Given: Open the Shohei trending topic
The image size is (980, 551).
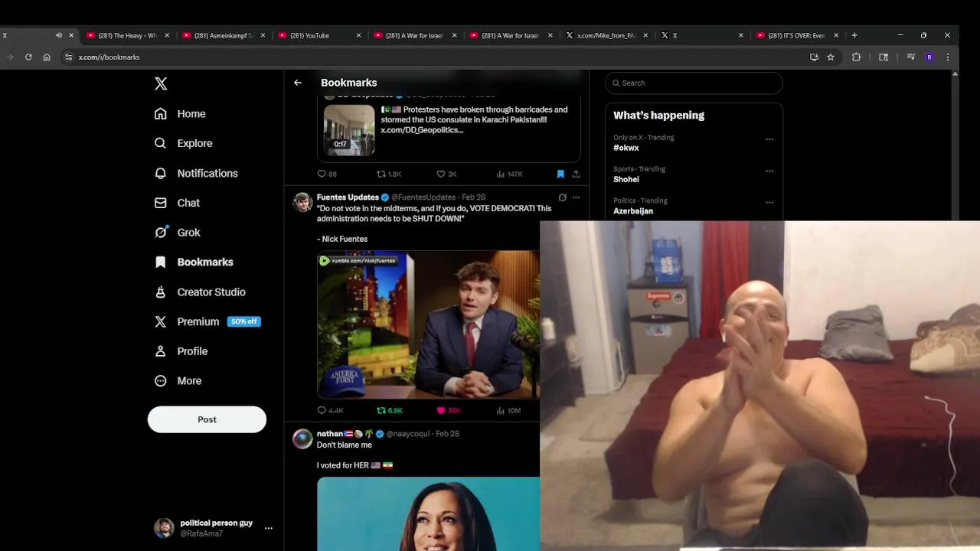Looking at the screenshot, I should [626, 179].
